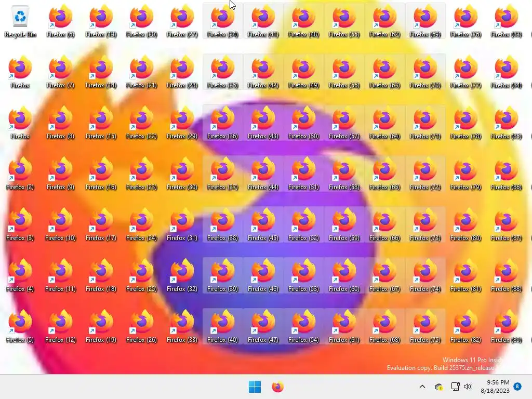Click the Firefox (7) shortcut
The width and height of the screenshot is (532, 399).
click(60, 72)
